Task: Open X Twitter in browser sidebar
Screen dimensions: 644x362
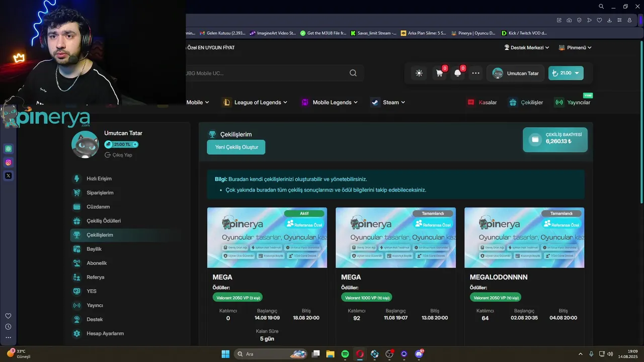Action: [x=8, y=175]
